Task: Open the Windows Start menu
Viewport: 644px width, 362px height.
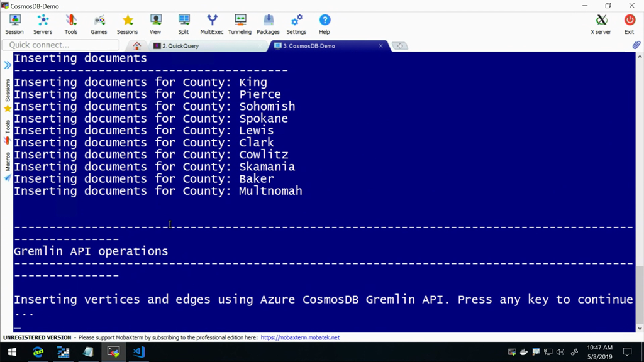Action: point(12,352)
